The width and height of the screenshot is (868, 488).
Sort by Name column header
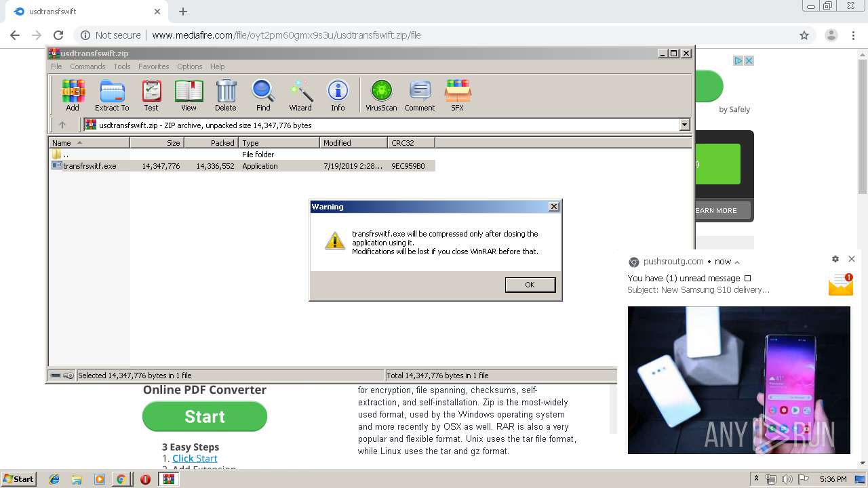89,143
